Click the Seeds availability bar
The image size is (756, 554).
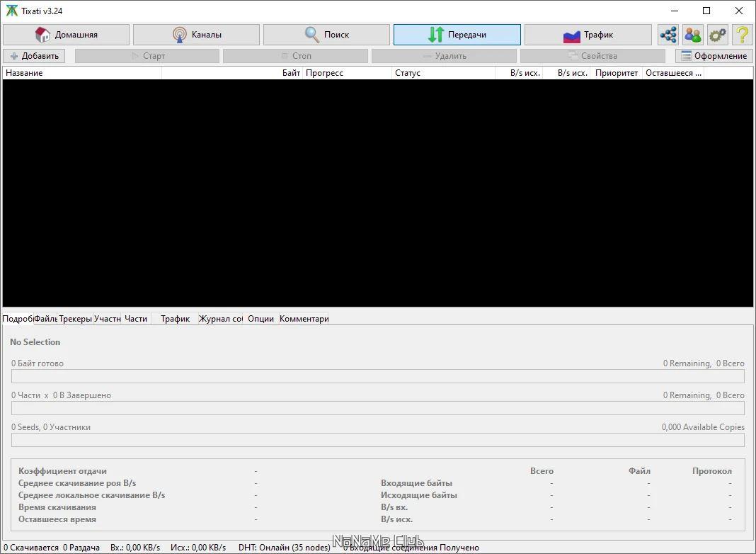pos(377,440)
